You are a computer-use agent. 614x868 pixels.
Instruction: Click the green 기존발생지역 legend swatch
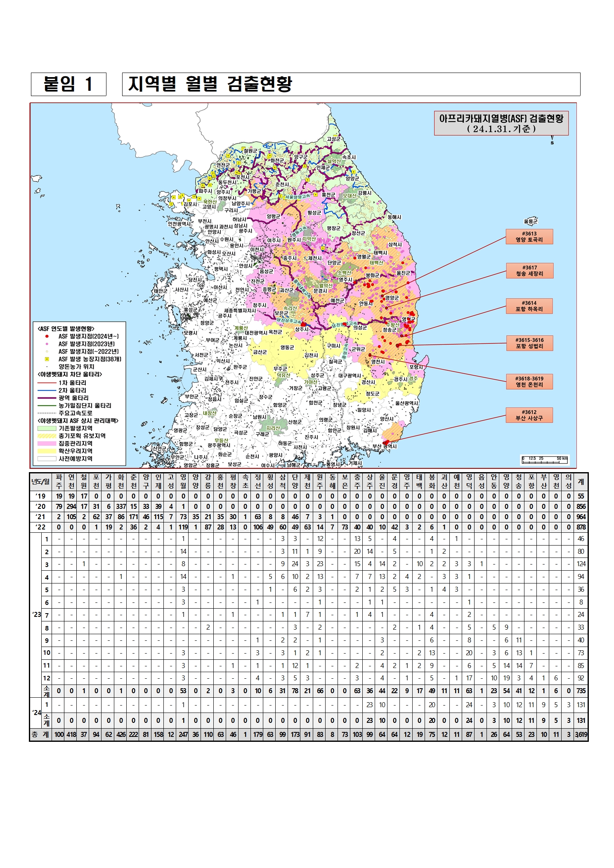47,428
